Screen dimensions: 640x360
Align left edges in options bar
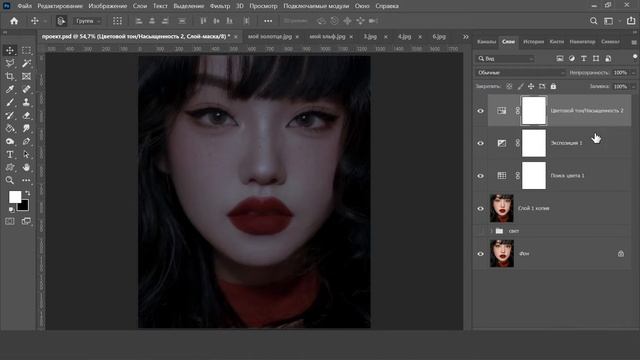(139, 21)
